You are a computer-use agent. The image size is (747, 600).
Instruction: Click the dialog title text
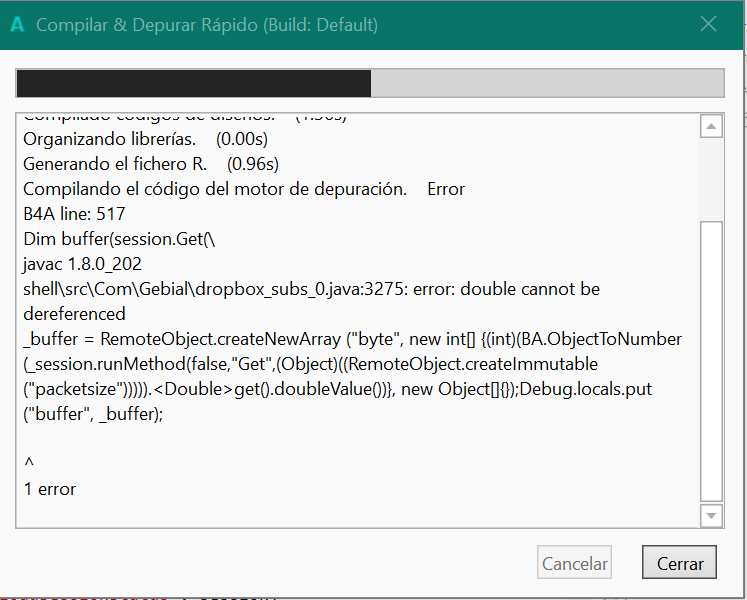[x=207, y=25]
